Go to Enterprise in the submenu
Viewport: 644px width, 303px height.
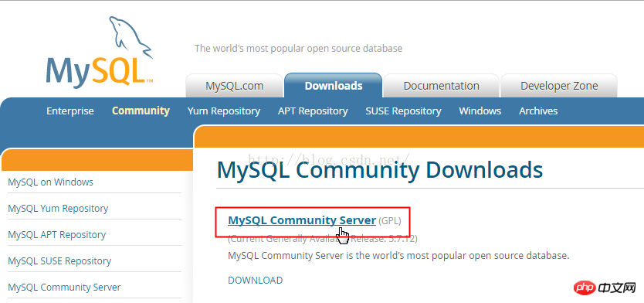coord(69,111)
